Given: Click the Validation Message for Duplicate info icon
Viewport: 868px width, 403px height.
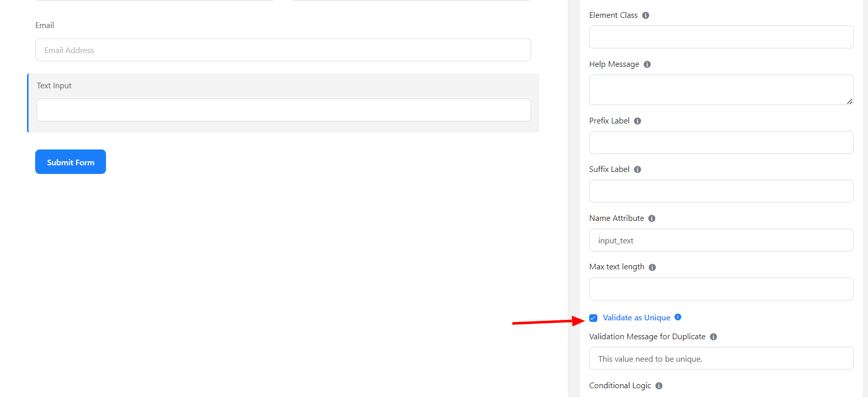Looking at the screenshot, I should tap(713, 337).
